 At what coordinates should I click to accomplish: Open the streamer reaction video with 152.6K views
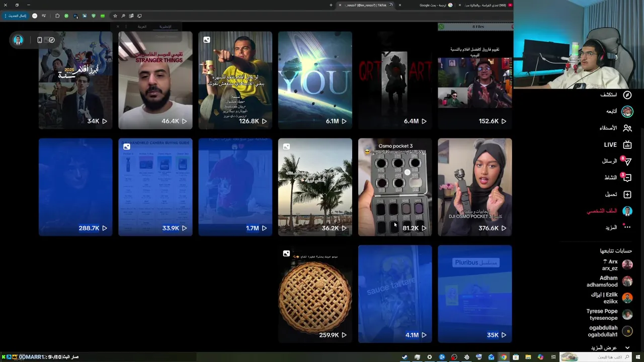475,80
